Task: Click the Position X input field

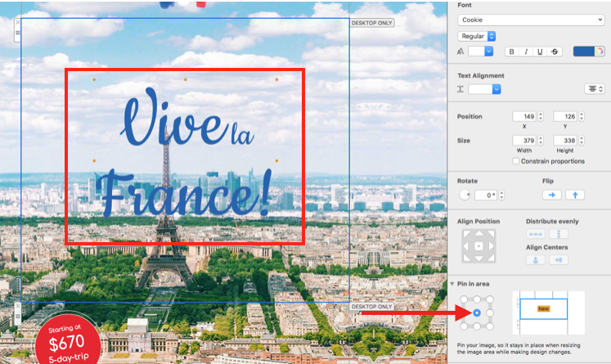Action: pyautogui.click(x=524, y=116)
